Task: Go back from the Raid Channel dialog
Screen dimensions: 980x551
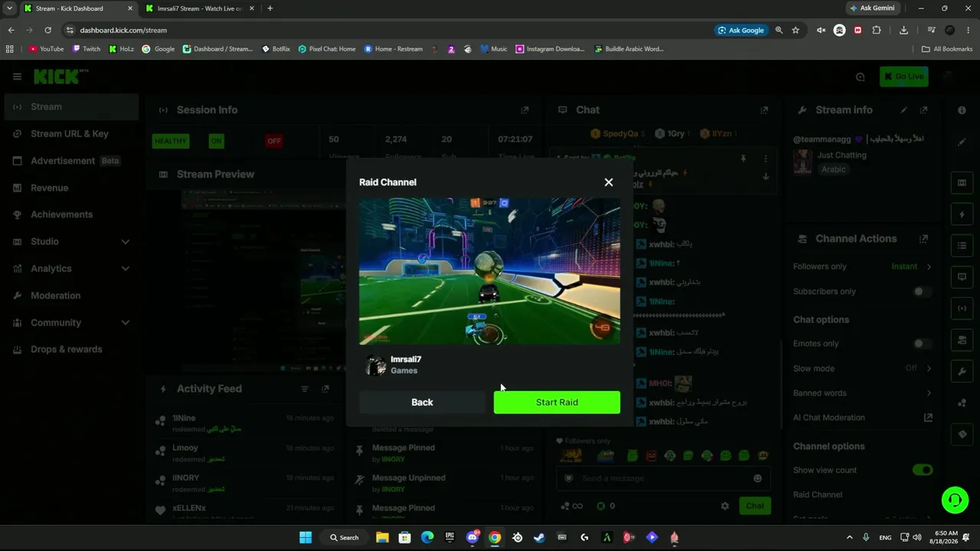Action: click(422, 403)
